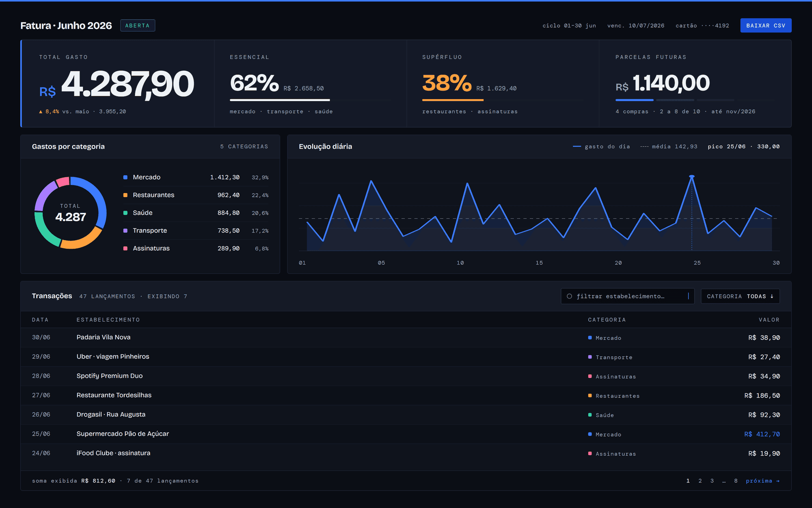Image resolution: width=812 pixels, height=508 pixels.
Task: Open the Uber viagem Pinheiros transaction
Action: 406,357
